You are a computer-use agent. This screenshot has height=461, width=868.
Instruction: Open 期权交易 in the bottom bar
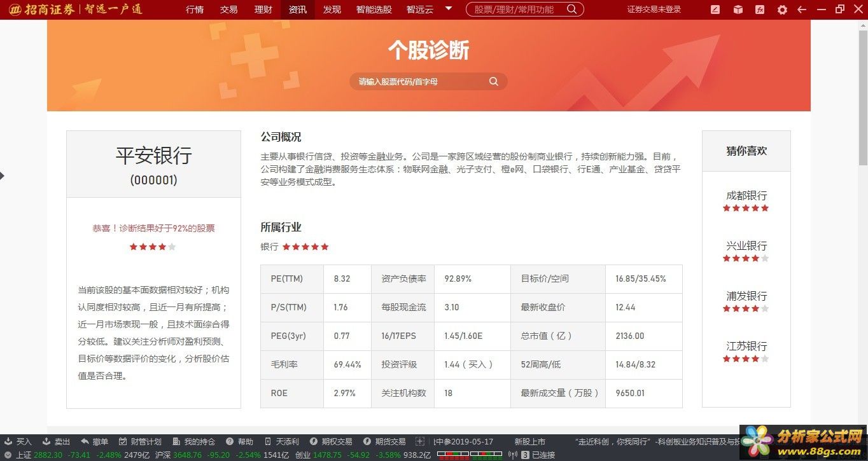[x=331, y=441]
